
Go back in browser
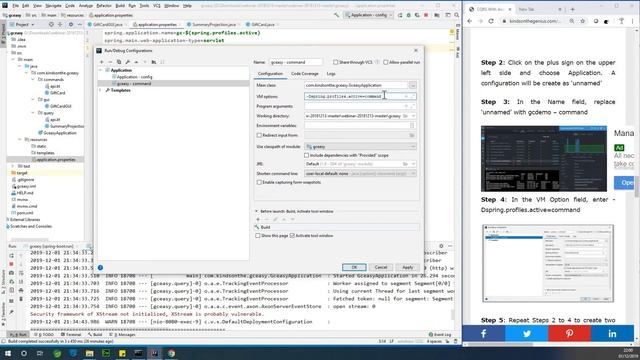click(470, 21)
